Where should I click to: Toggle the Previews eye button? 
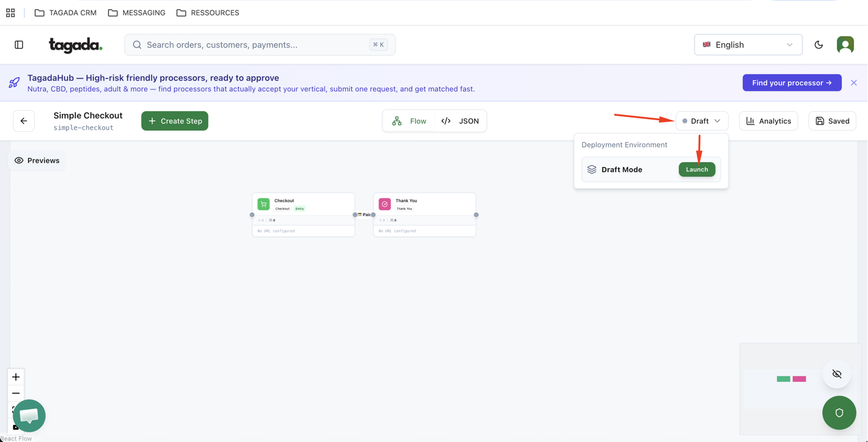pos(37,160)
